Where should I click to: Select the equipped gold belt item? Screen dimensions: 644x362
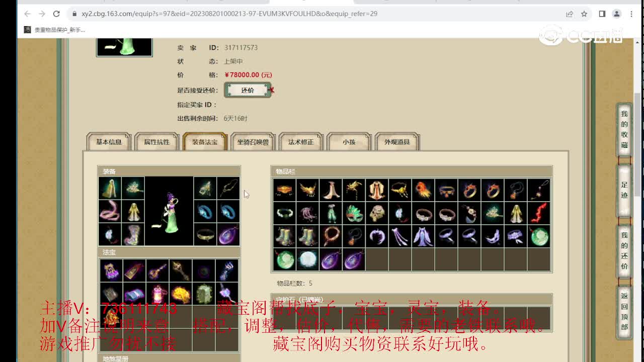(205, 234)
